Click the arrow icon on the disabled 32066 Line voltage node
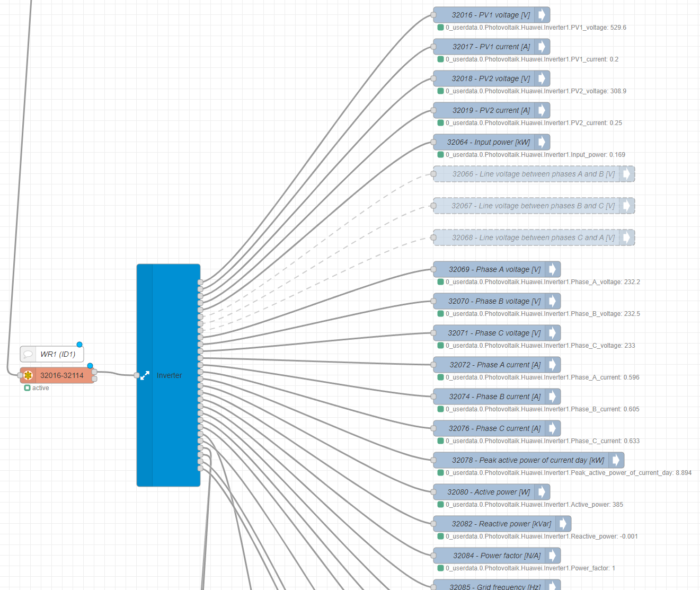This screenshot has width=700, height=590. click(x=627, y=174)
